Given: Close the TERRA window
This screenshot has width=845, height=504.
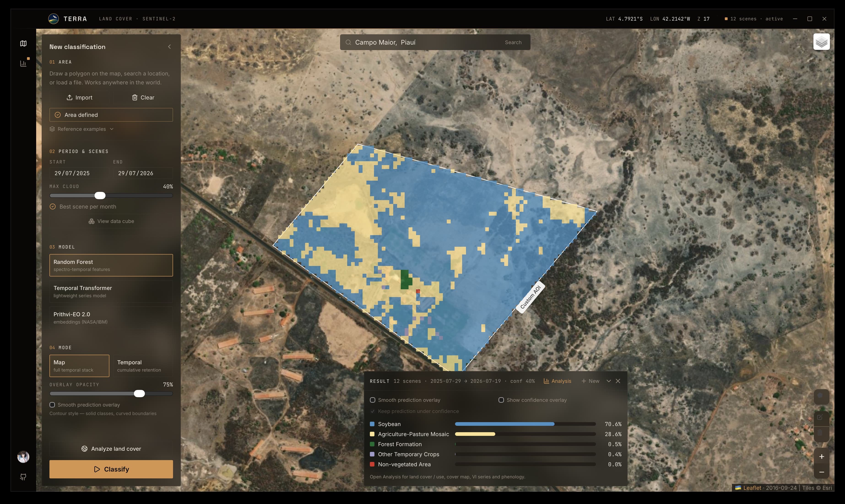Looking at the screenshot, I should click(x=824, y=19).
